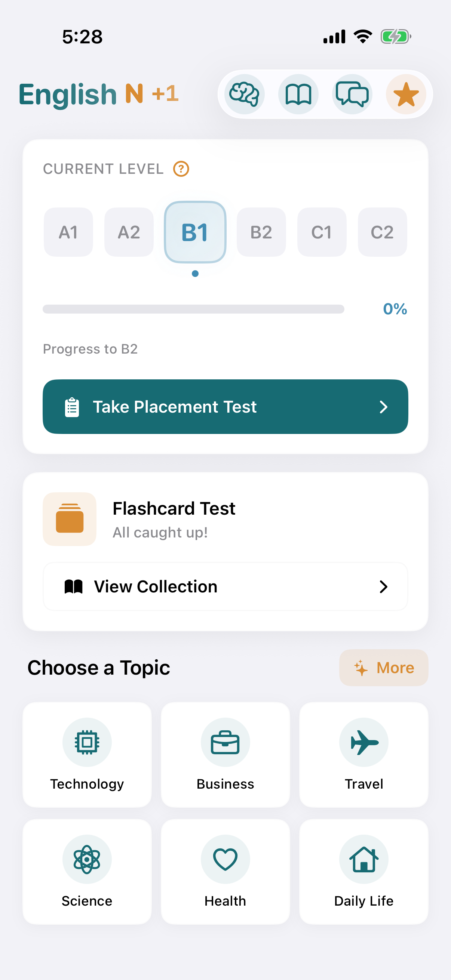Select level A1

[68, 232]
